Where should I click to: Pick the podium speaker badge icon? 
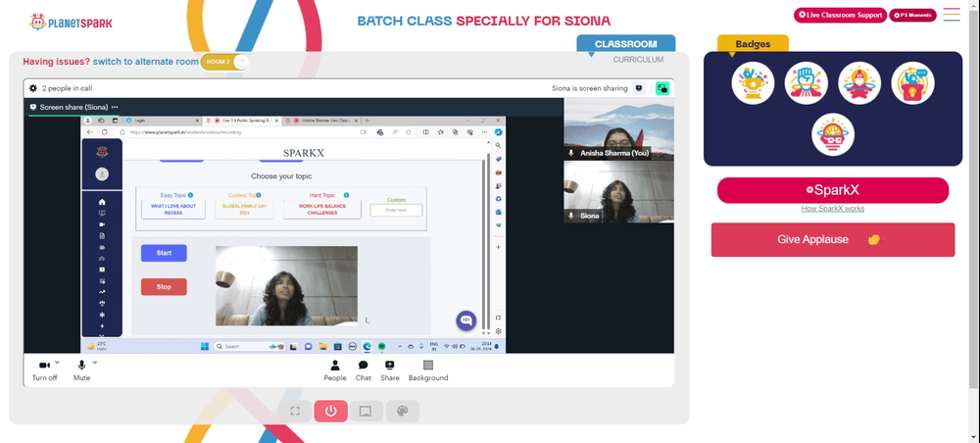pos(912,83)
